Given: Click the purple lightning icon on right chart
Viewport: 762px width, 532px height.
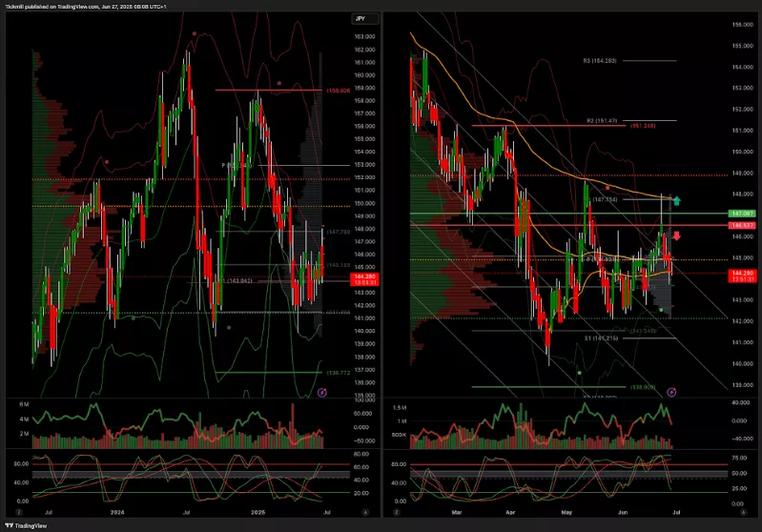Looking at the screenshot, I should click(x=671, y=391).
